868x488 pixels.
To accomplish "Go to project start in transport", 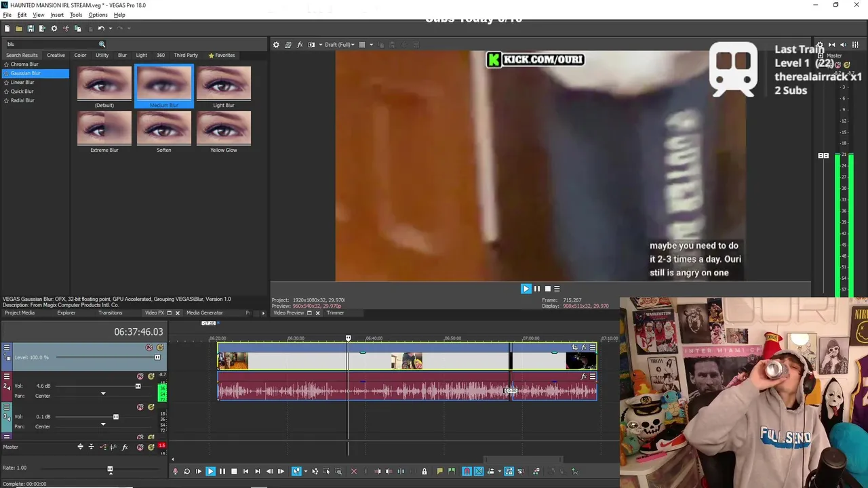I will point(245,471).
